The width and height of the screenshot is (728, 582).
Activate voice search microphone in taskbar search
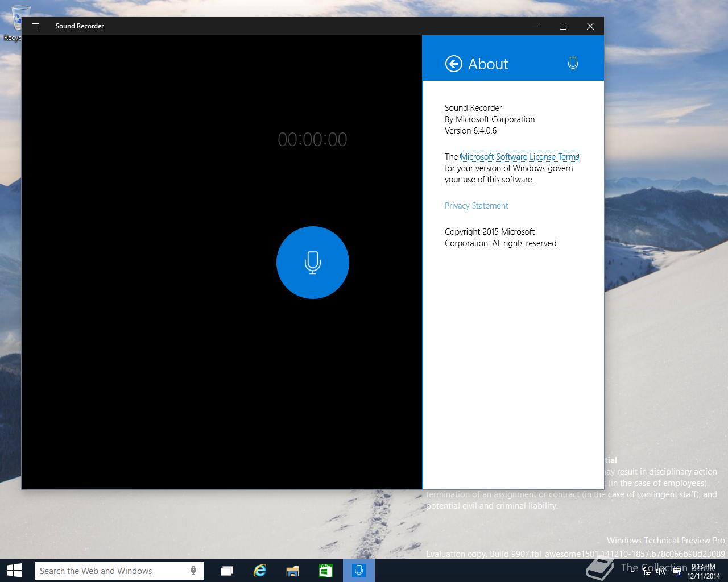[x=193, y=571]
